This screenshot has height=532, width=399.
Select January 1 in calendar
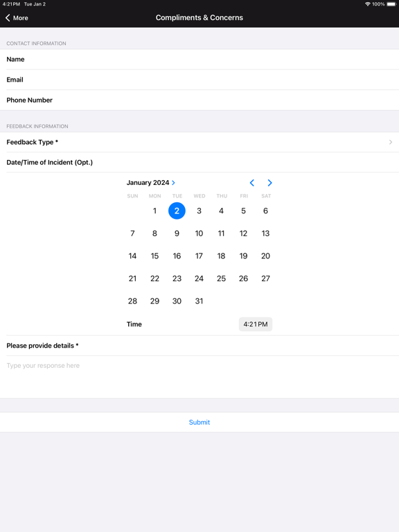click(154, 211)
